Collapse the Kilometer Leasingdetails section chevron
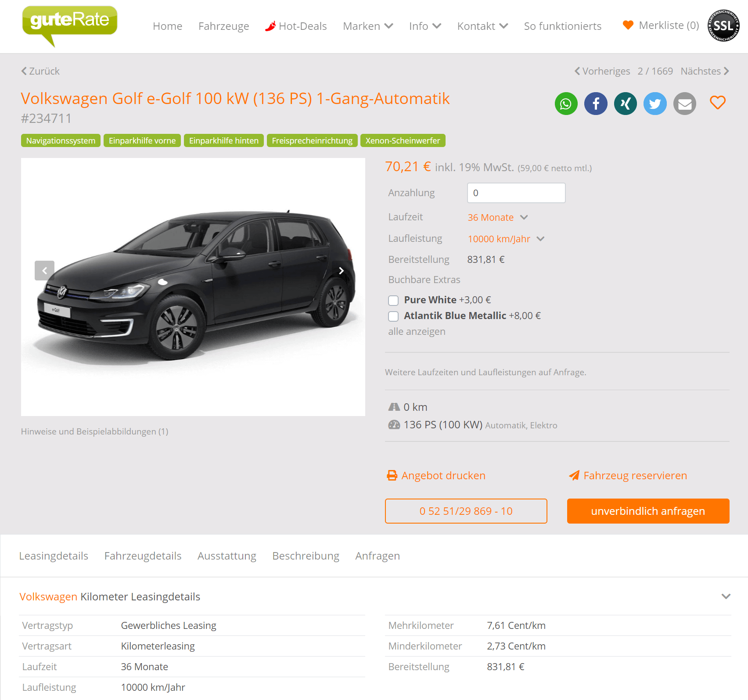The image size is (748, 700). click(726, 596)
